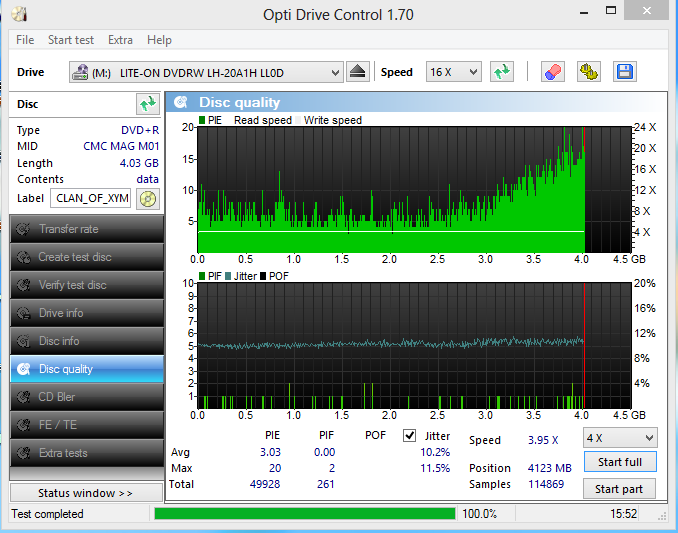Click the Disc info sidebar icon
The height and width of the screenshot is (533, 678).
pyautogui.click(x=23, y=341)
